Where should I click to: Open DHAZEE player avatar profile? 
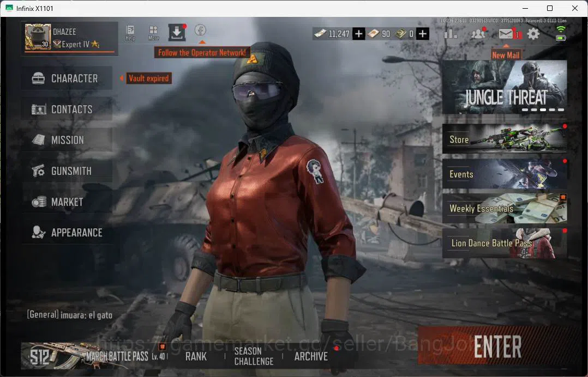[x=38, y=37]
